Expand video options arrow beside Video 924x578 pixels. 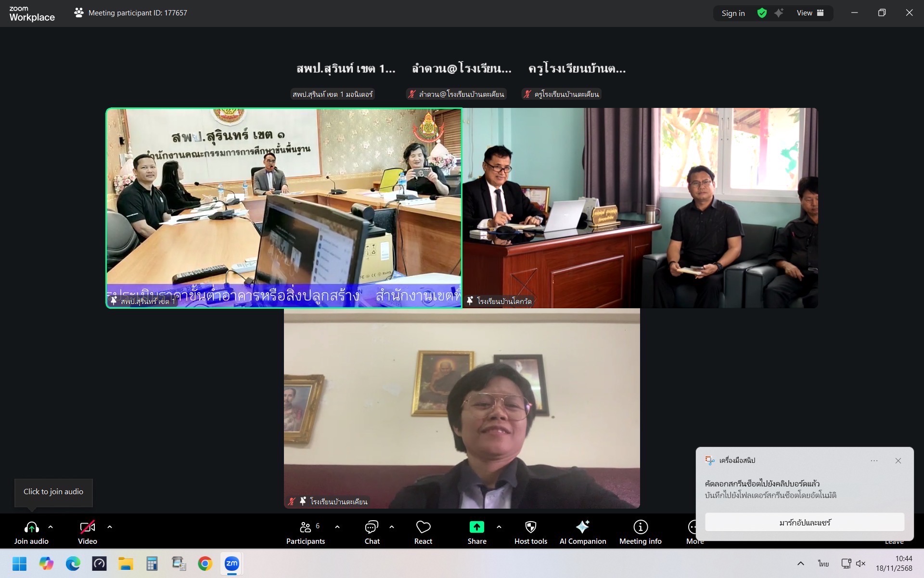tap(110, 527)
